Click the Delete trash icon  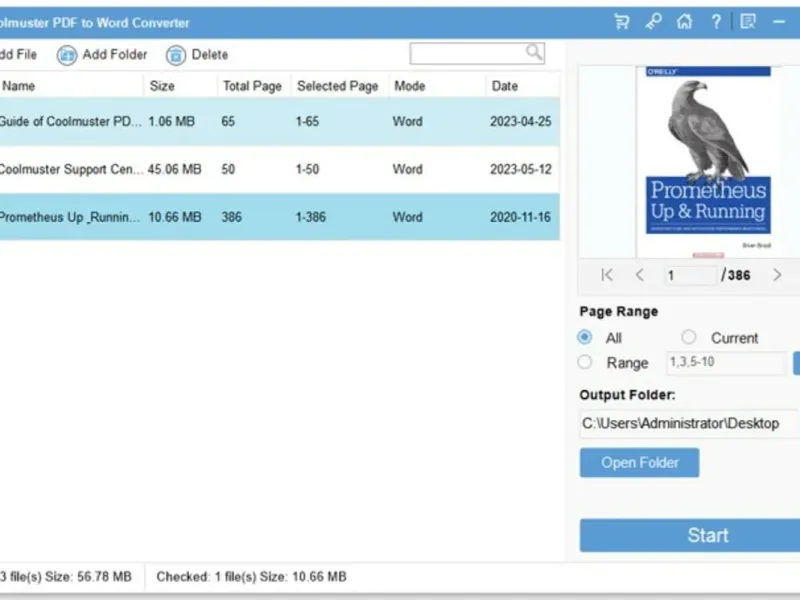(176, 55)
